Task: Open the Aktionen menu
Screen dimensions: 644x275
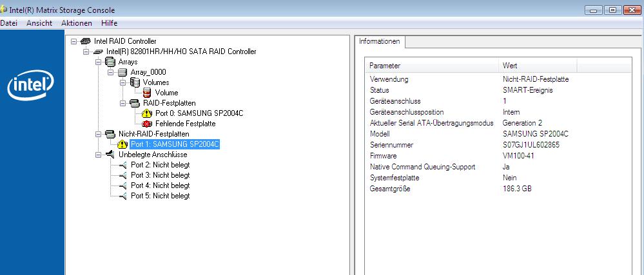Action: pos(77,23)
